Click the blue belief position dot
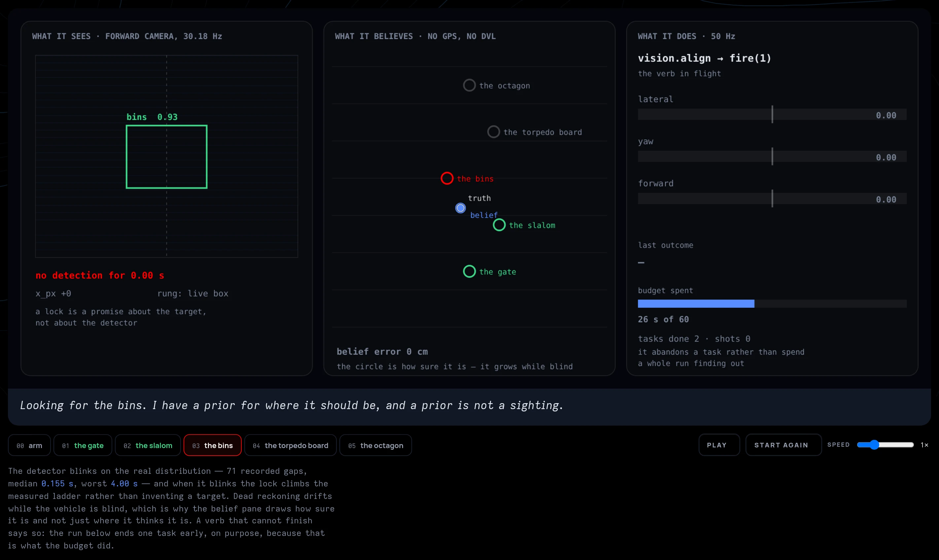This screenshot has height=560, width=939. [x=460, y=208]
